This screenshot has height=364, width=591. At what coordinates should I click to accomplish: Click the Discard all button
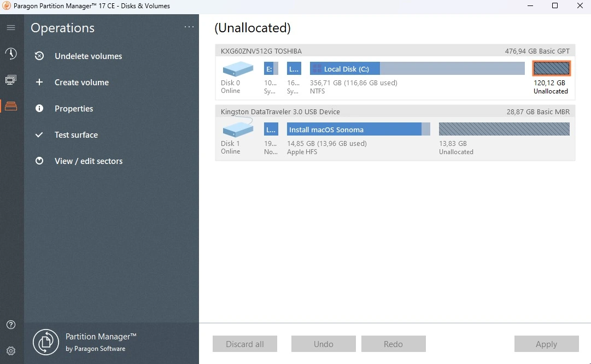[244, 344]
